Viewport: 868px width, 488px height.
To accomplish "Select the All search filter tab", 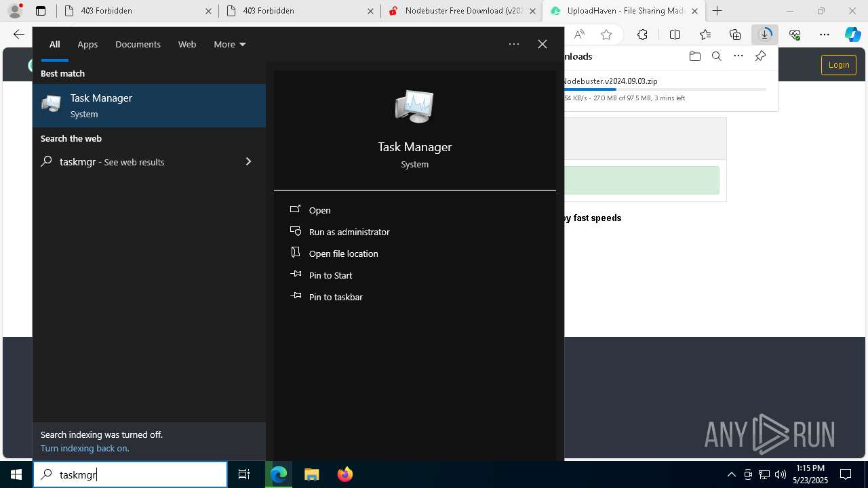I will tap(54, 44).
